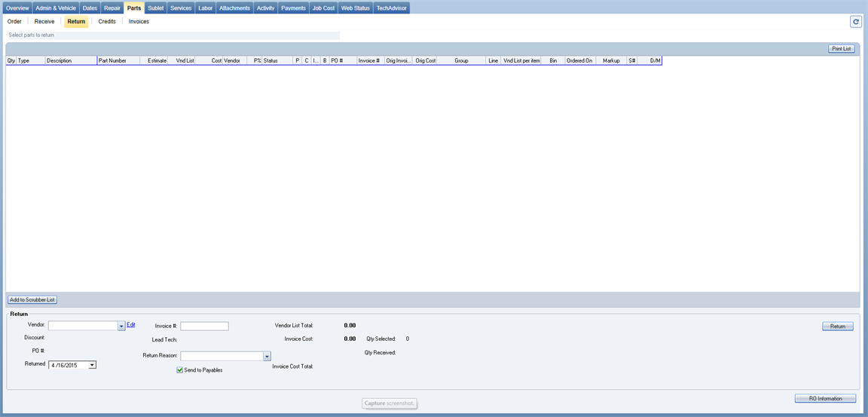
Task: Click the refresh icon at top right
Action: point(856,22)
